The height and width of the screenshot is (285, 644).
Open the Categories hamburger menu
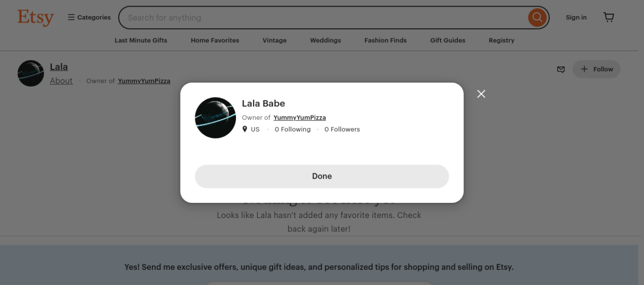click(x=90, y=18)
